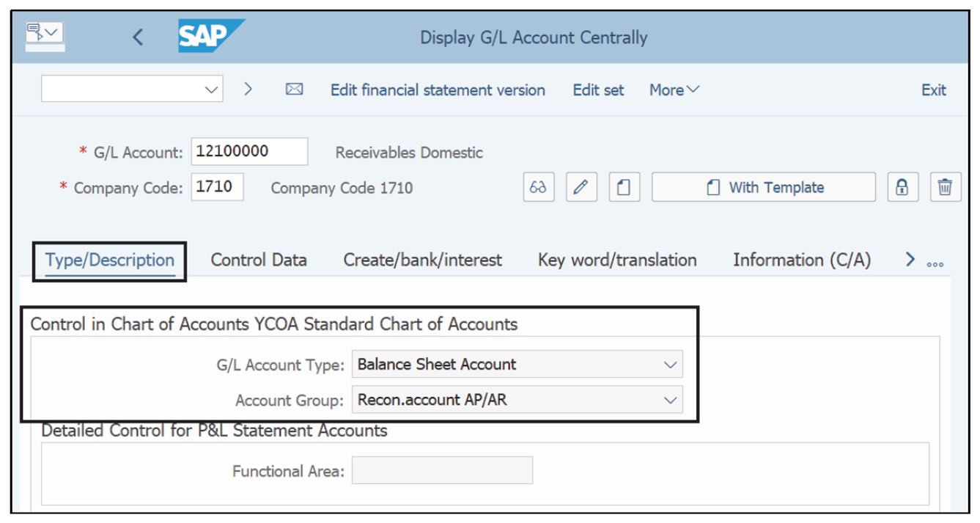Click the Block (lock) icon
Viewport: 980px width, 523px height.
coord(902,187)
